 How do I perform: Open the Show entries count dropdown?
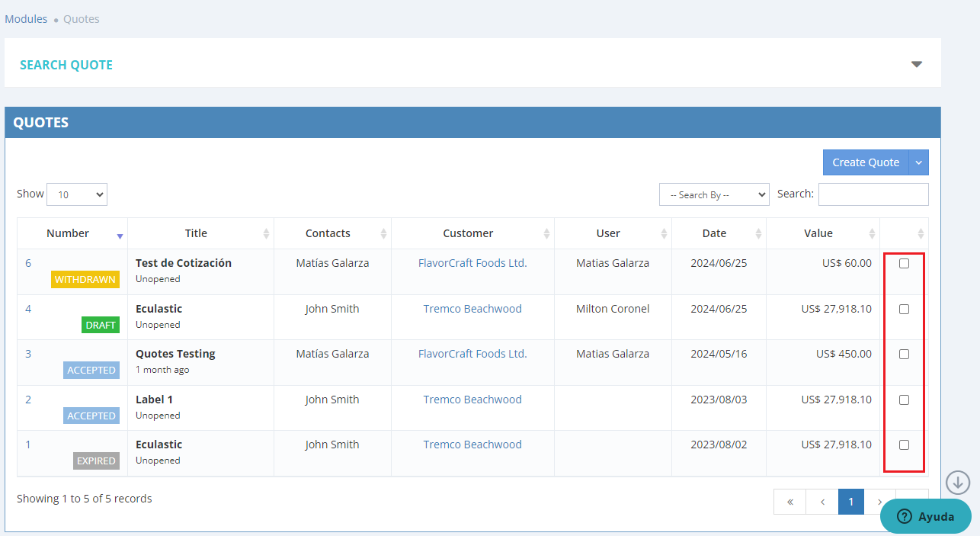77,194
